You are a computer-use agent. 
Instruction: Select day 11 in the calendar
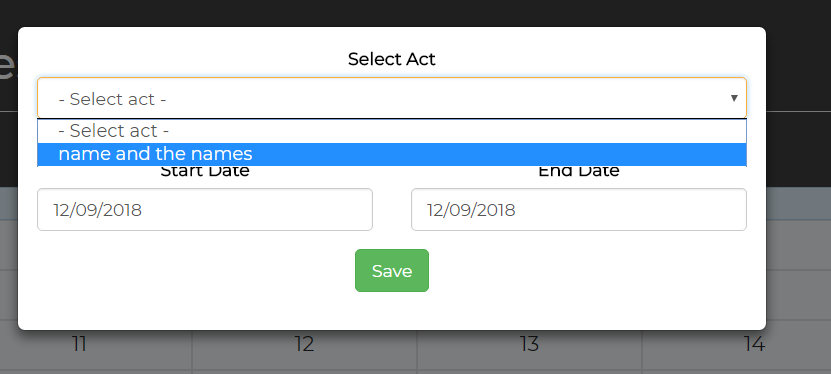[79, 345]
